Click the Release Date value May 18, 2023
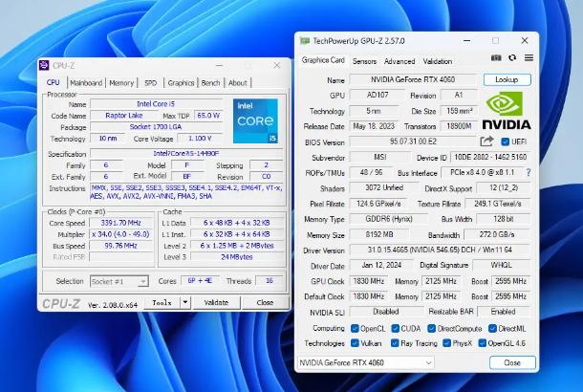583x392 pixels. [374, 126]
